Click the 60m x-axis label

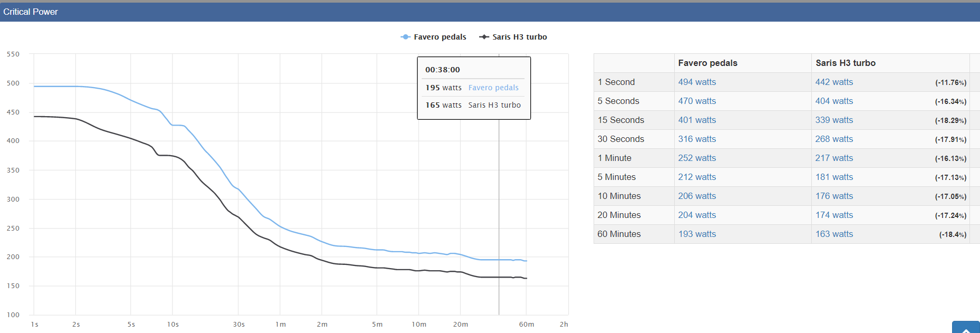pos(527,325)
